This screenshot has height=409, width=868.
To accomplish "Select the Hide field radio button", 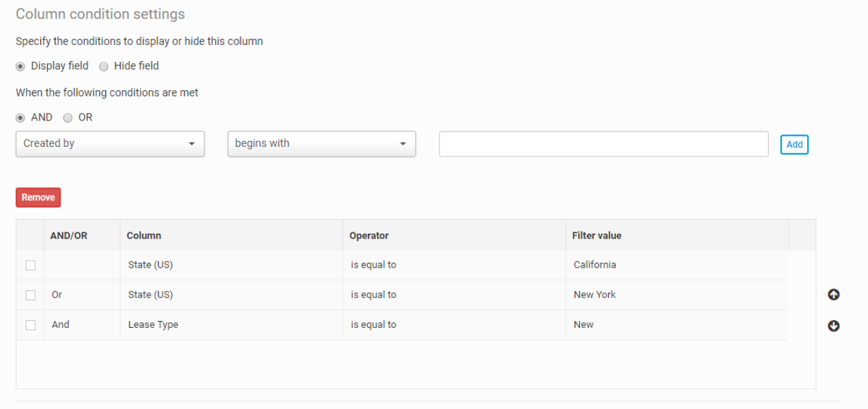I will click(104, 67).
